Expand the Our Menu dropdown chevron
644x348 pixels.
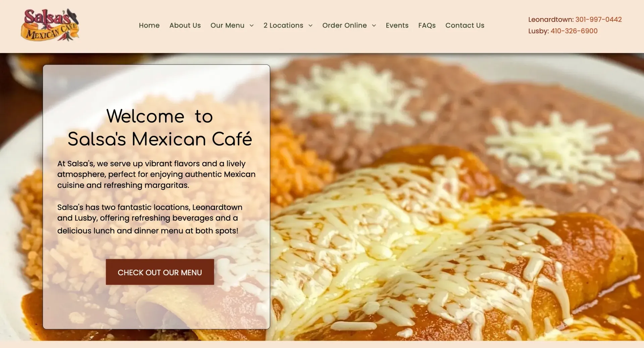pos(252,25)
